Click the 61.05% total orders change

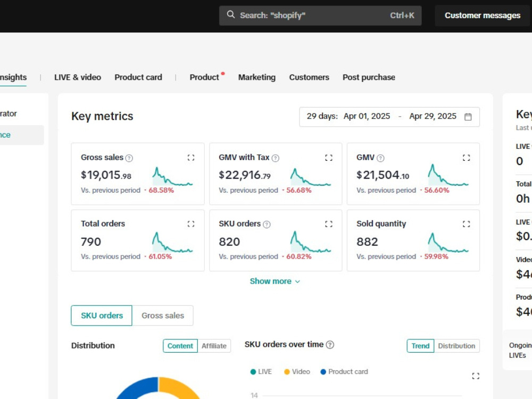point(160,256)
